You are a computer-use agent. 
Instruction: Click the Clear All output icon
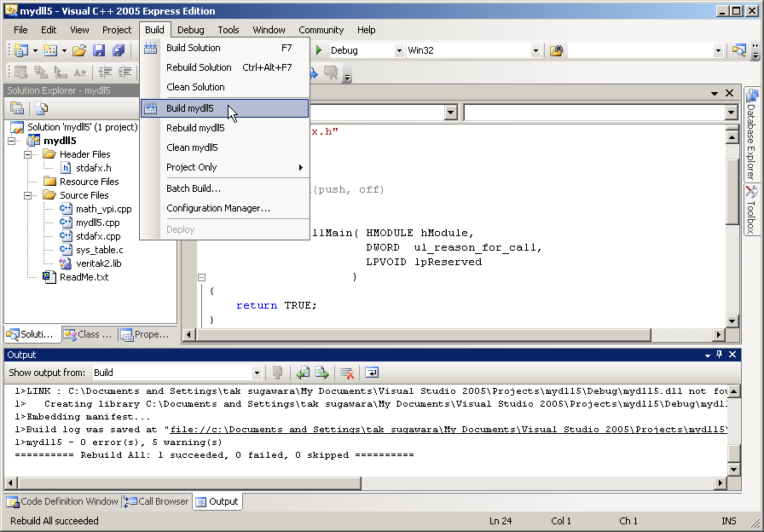[347, 373]
